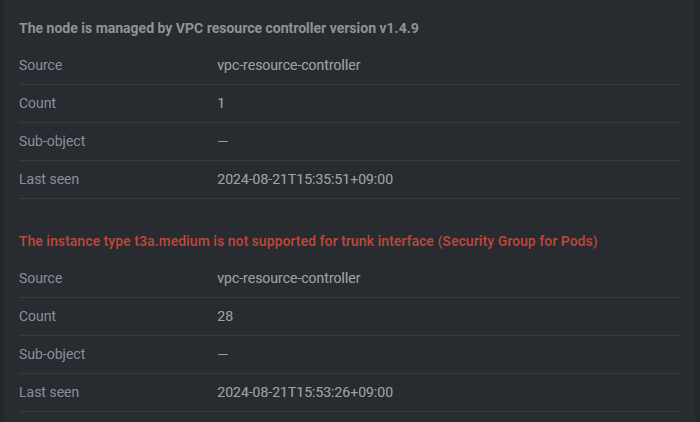Click Count label under the trunk interface warning
The width and height of the screenshot is (700, 422).
38,316
